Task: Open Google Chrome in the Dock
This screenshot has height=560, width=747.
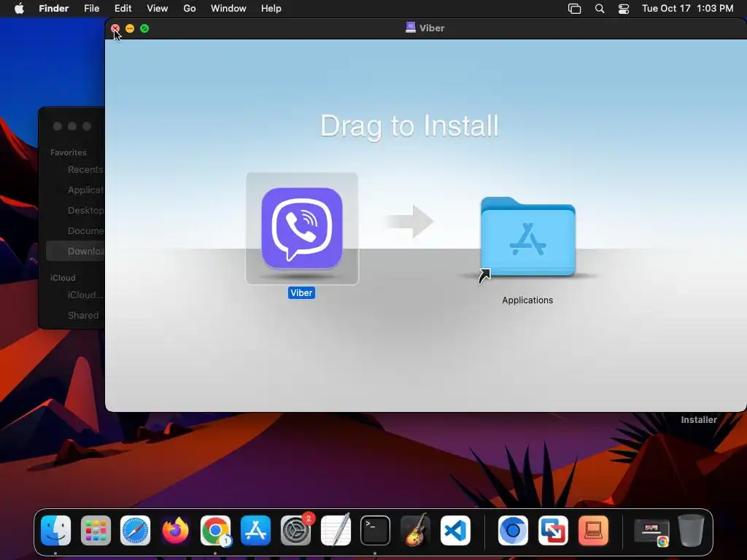Action: [215, 530]
